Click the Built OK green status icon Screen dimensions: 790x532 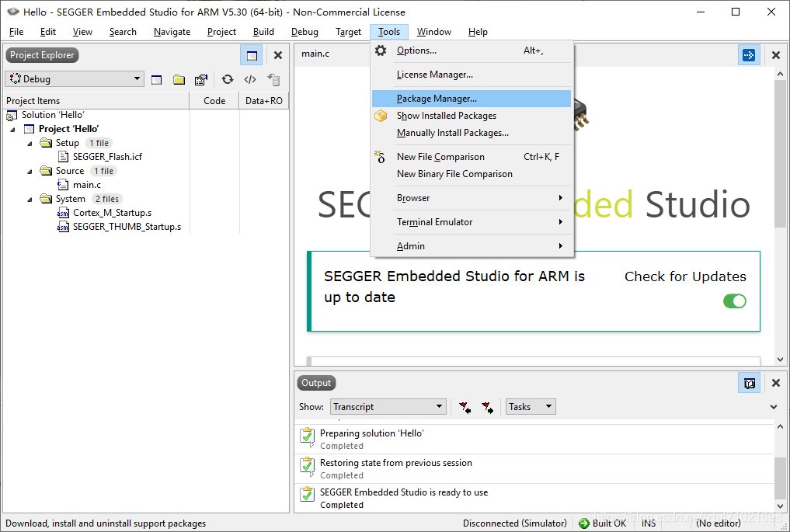point(583,523)
